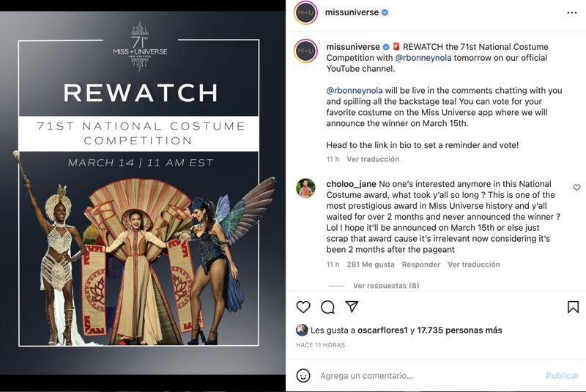Click missuniverse avatar beside the caption
This screenshot has width=586, height=392.
click(305, 51)
